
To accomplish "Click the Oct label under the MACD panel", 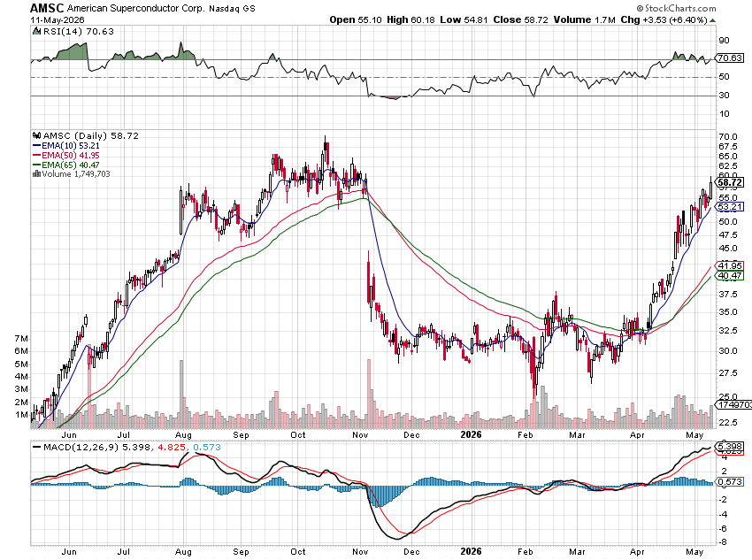I will click(298, 551).
